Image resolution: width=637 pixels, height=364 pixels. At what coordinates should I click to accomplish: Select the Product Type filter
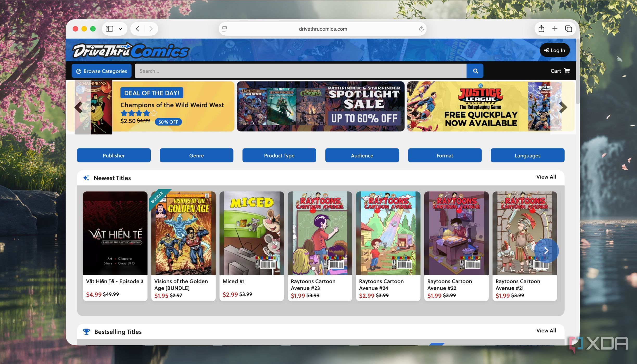click(x=279, y=155)
